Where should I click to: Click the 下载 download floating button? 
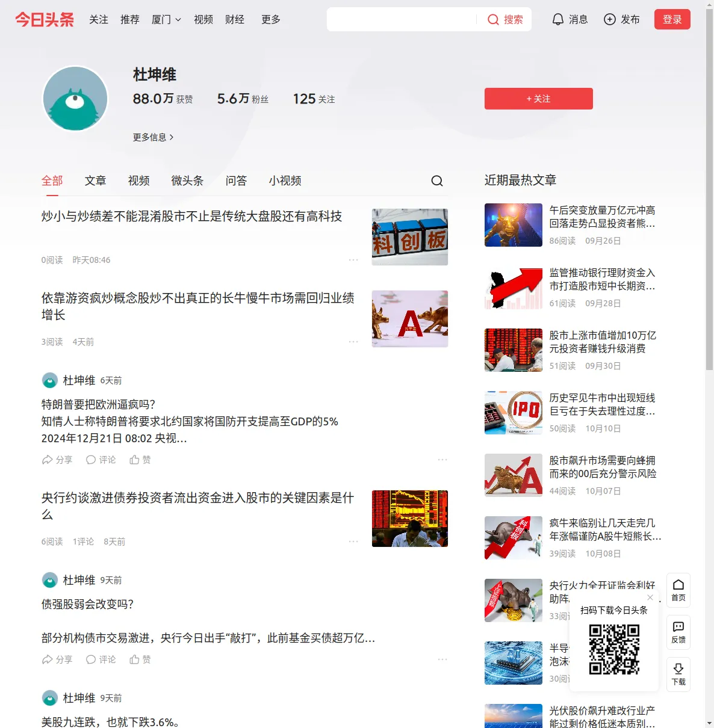(678, 674)
